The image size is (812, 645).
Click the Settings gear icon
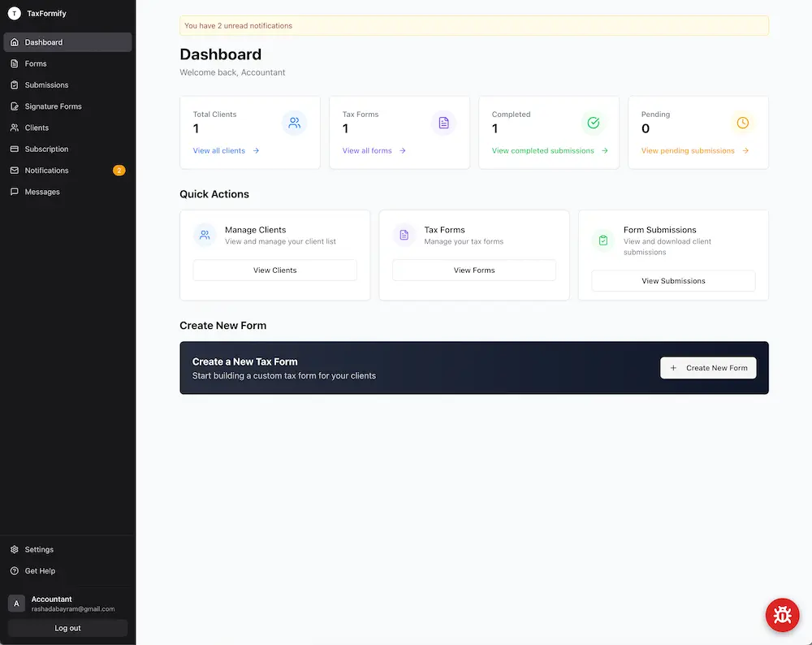click(15, 549)
